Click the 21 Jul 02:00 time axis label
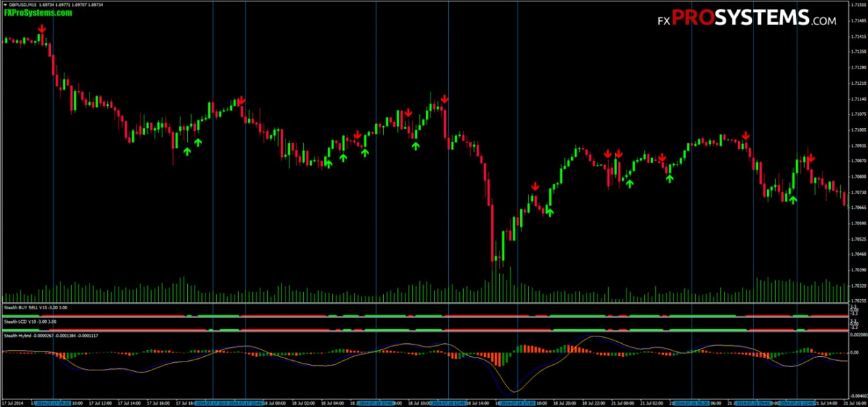 pyautogui.click(x=652, y=403)
